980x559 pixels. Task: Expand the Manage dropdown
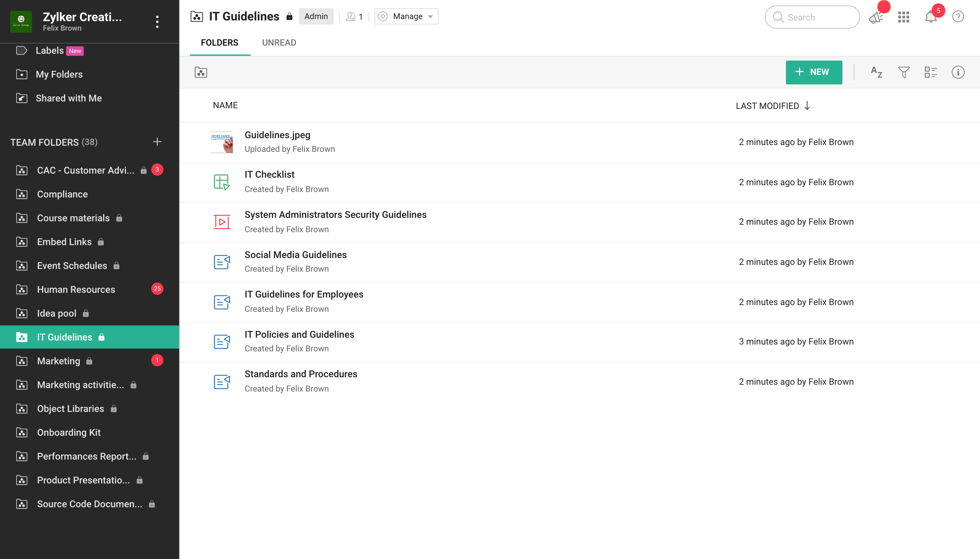406,16
